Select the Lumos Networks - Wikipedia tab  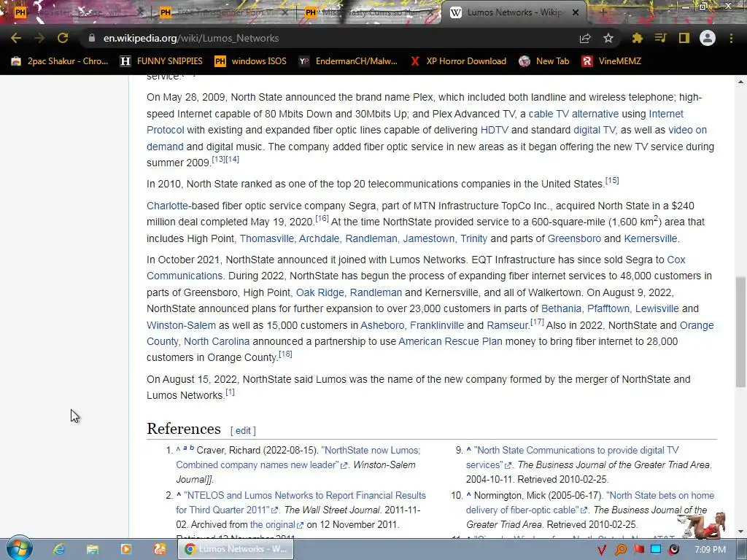point(514,12)
